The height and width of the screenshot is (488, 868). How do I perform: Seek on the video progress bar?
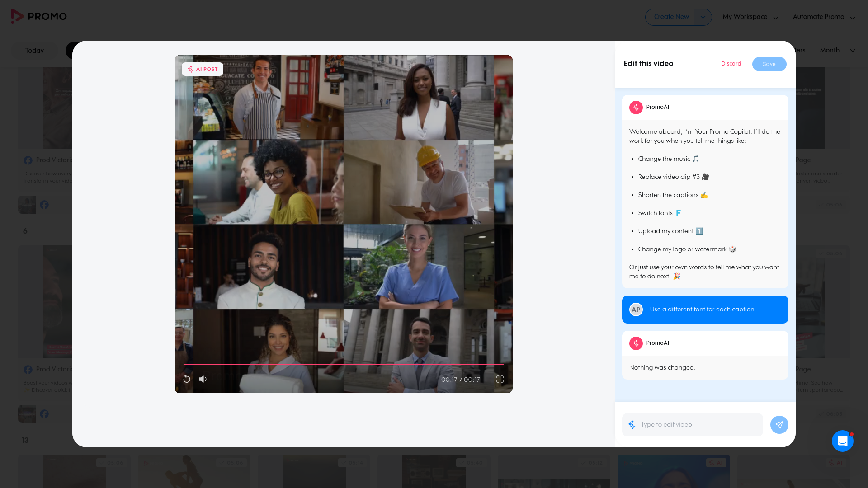[x=344, y=364]
